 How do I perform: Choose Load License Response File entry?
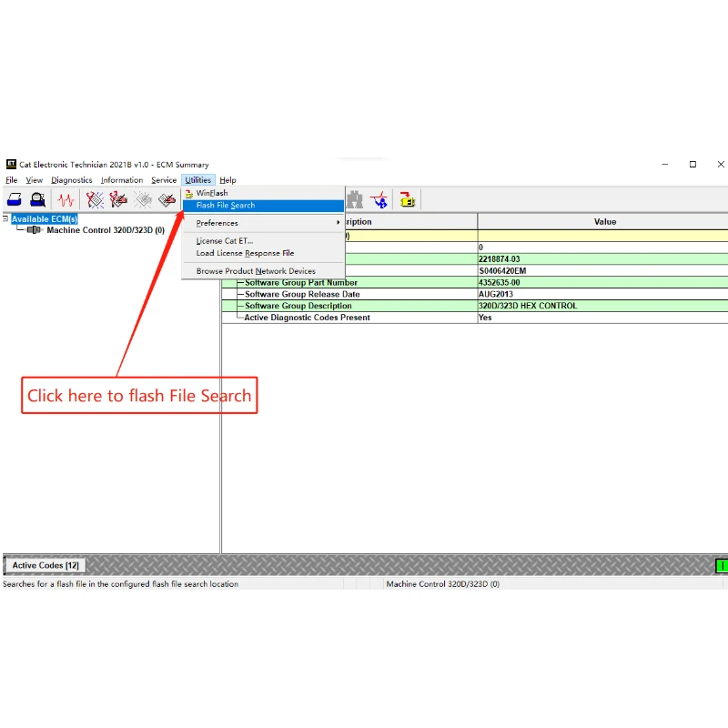pos(263,253)
